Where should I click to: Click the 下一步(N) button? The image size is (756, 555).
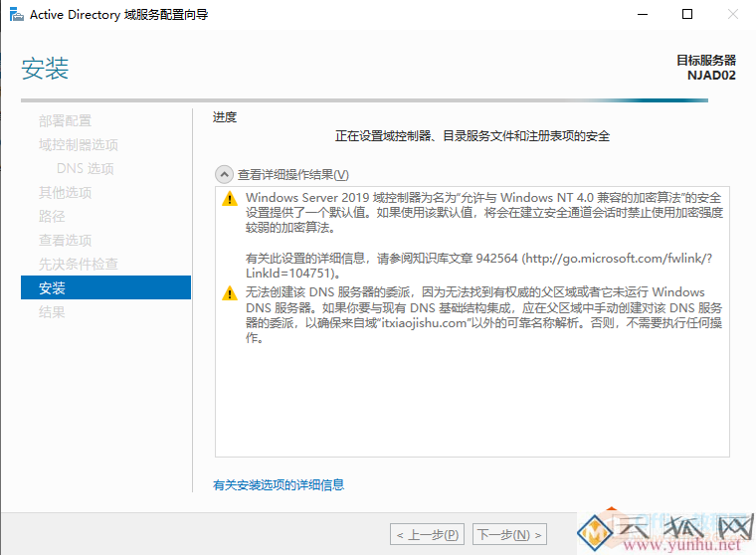point(509,534)
